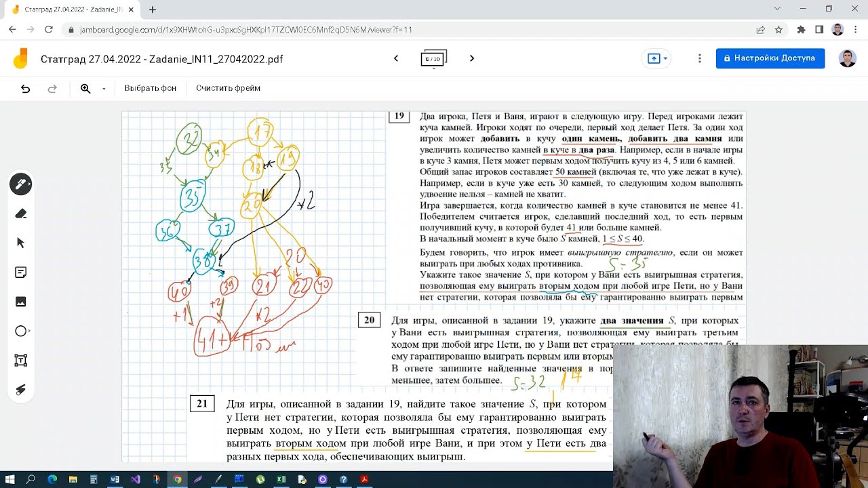Open the Windows Start menu
This screenshot has height=488, width=868.
point(10,479)
